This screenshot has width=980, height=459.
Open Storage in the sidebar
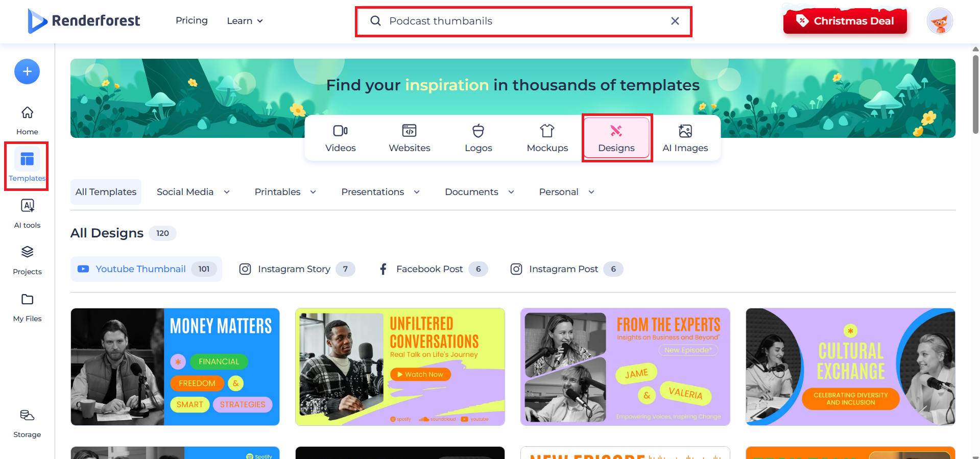[x=27, y=423]
